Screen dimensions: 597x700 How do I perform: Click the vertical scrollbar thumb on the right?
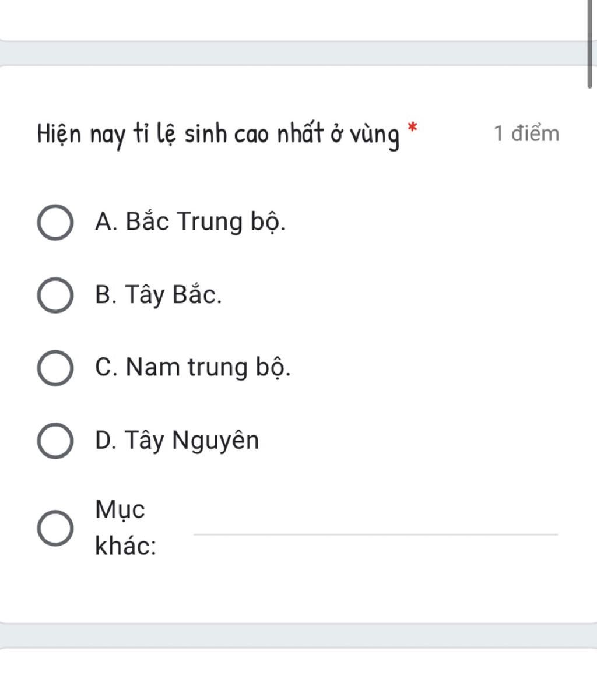590,44
